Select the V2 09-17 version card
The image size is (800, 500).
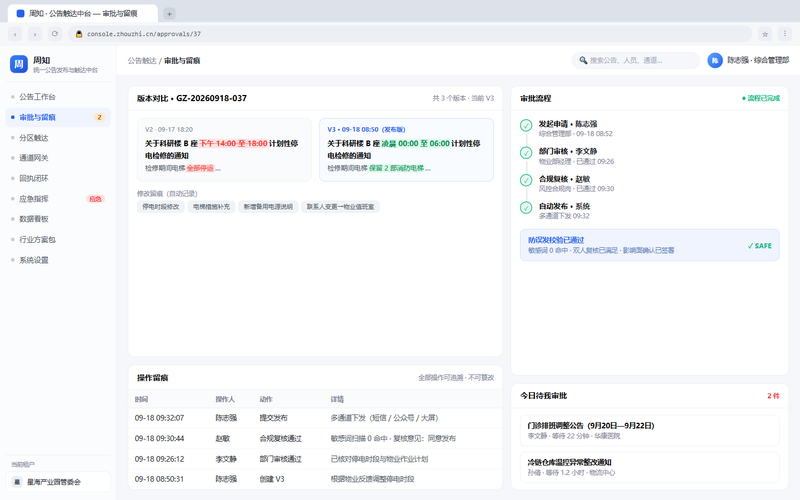click(224, 149)
